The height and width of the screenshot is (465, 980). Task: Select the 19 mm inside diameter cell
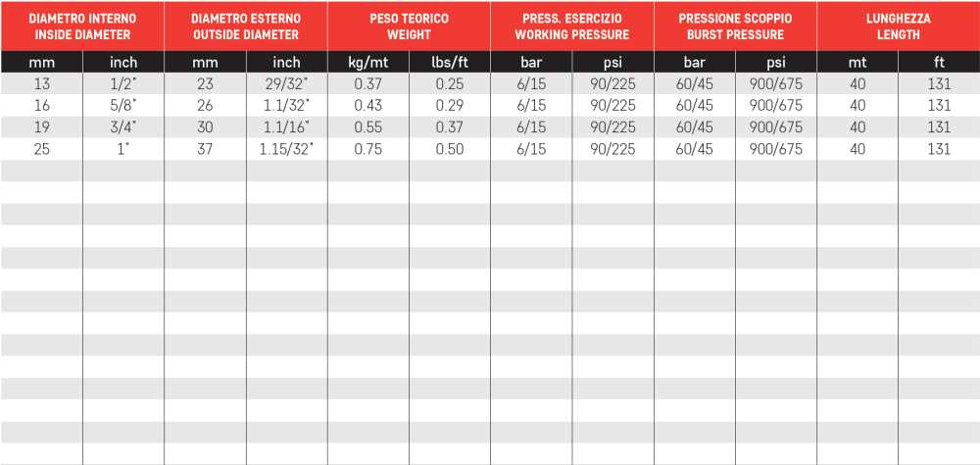coord(41,128)
